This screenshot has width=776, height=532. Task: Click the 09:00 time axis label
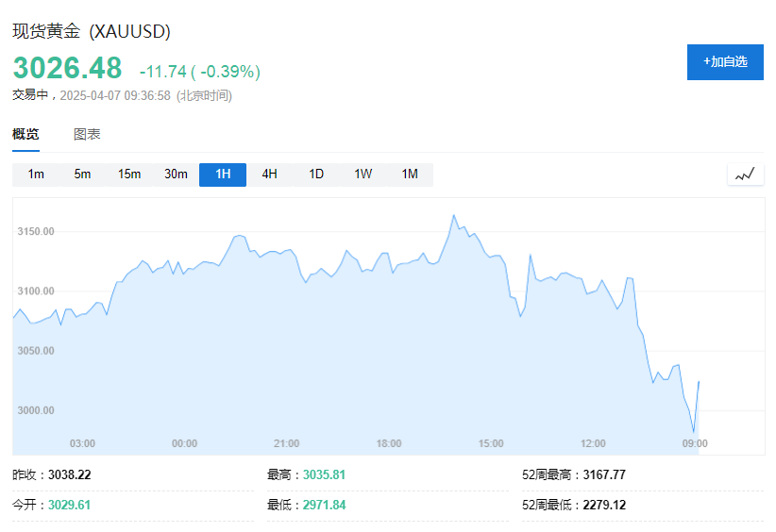pos(695,443)
